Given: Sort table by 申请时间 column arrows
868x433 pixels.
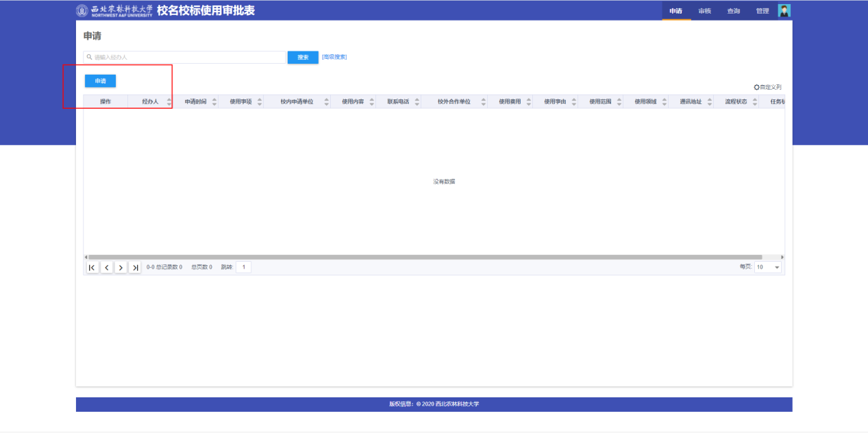Looking at the screenshot, I should 214,102.
